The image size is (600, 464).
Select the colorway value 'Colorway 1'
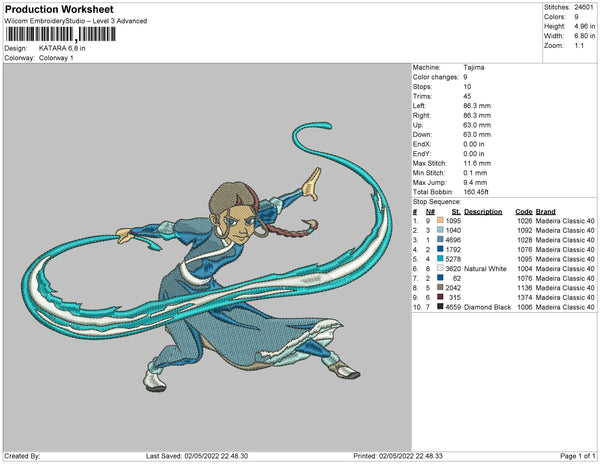(56, 58)
